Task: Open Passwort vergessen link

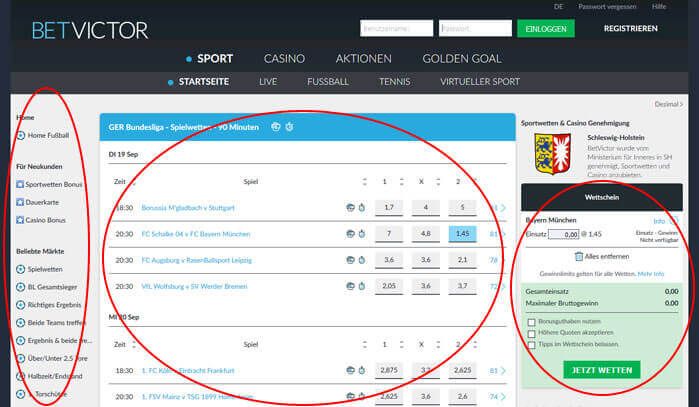Action: click(x=607, y=7)
